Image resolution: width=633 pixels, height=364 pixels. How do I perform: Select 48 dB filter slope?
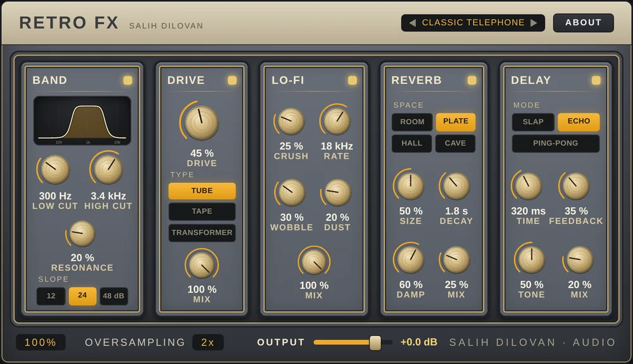113,296
